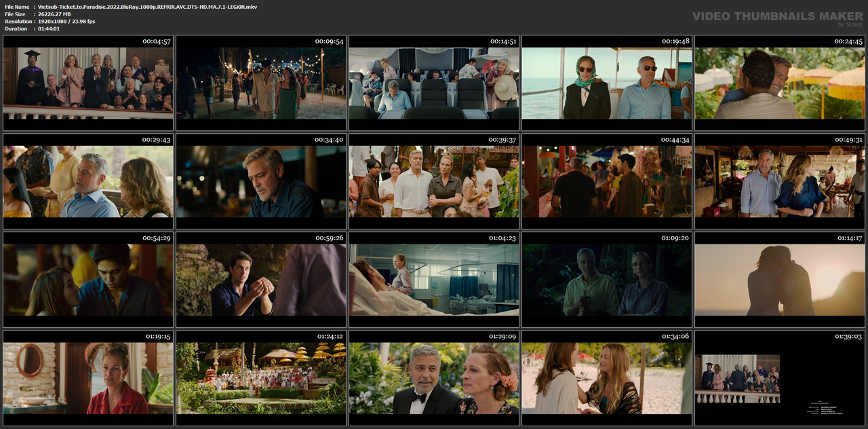868x429 pixels.
Task: Select the thumbnail at 00:09:54
Action: point(261,83)
